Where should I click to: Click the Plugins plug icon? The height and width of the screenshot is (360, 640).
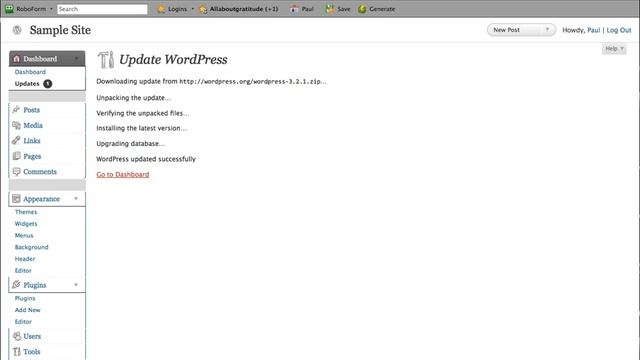pos(16,284)
